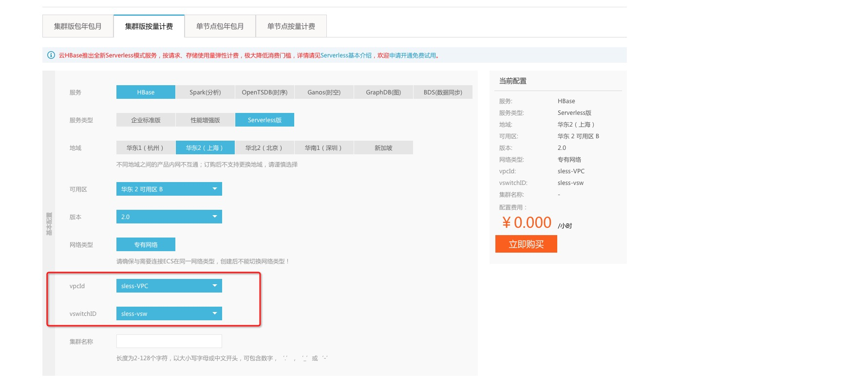Click the sless-vsw value in 当前配置

pos(570,183)
